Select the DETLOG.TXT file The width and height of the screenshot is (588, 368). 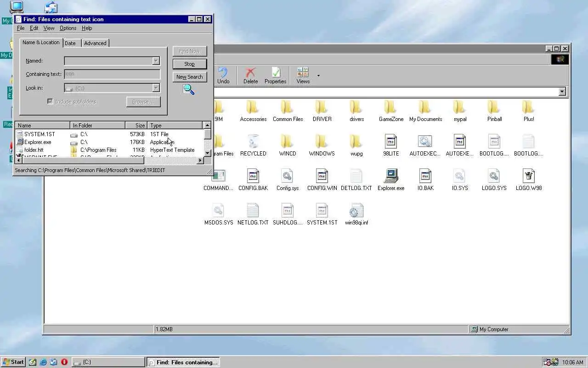tap(356, 180)
